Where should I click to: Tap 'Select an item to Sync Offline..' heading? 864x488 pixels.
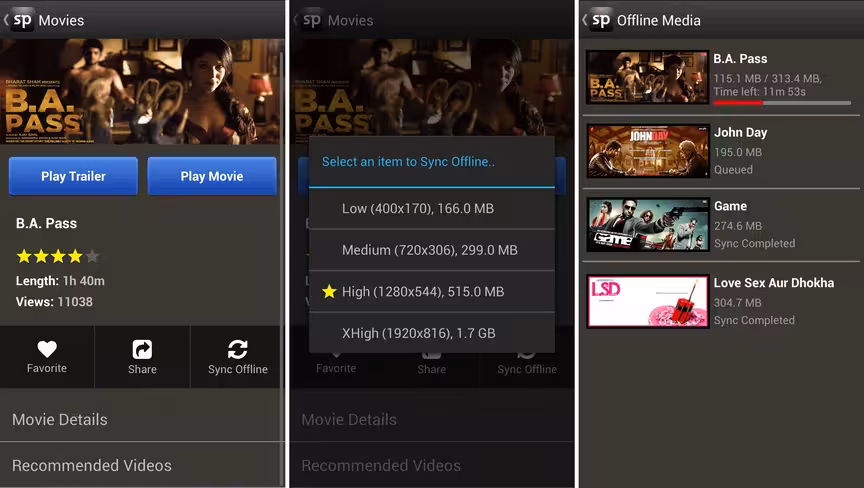point(408,162)
